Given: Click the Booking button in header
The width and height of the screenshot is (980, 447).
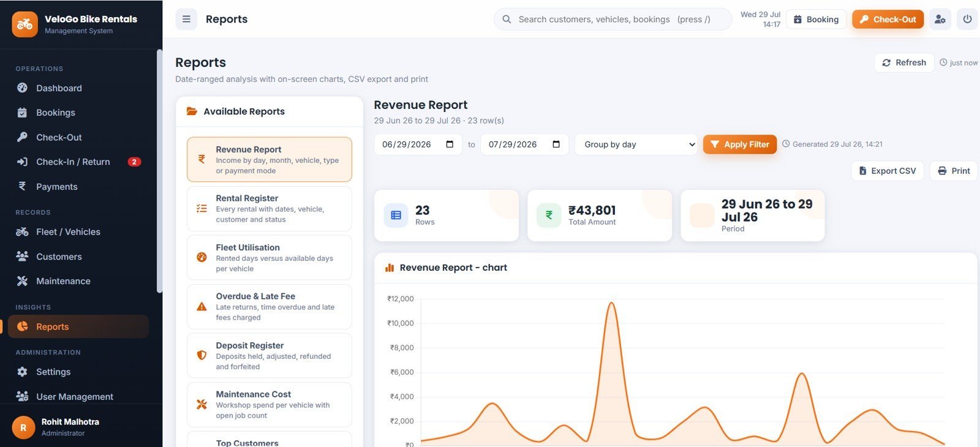Looking at the screenshot, I should (816, 19).
